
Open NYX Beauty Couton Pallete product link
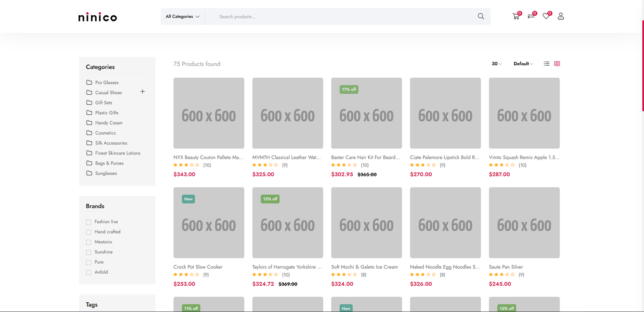click(x=208, y=157)
